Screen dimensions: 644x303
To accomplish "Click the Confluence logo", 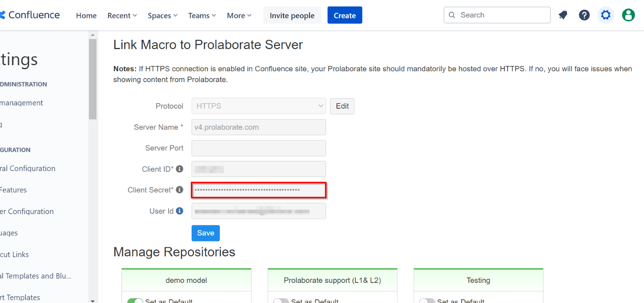I will tap(30, 15).
